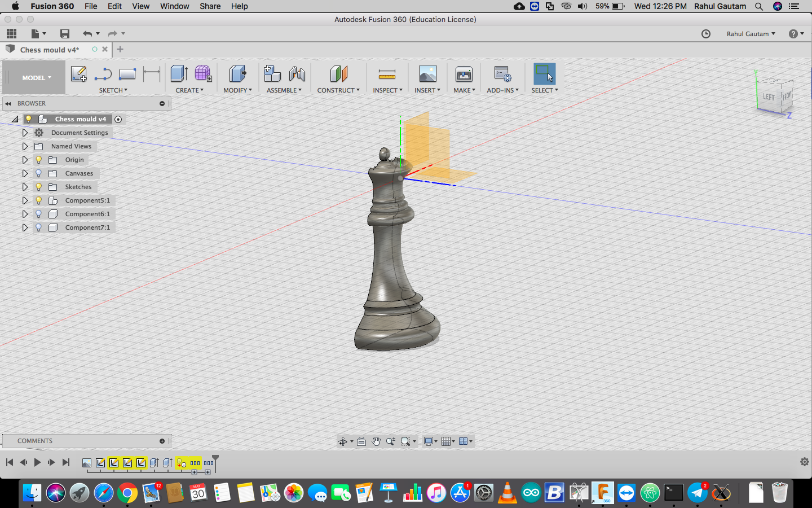Toggle Canvases folder visibility bulb
The height and width of the screenshot is (508, 812).
(38, 173)
